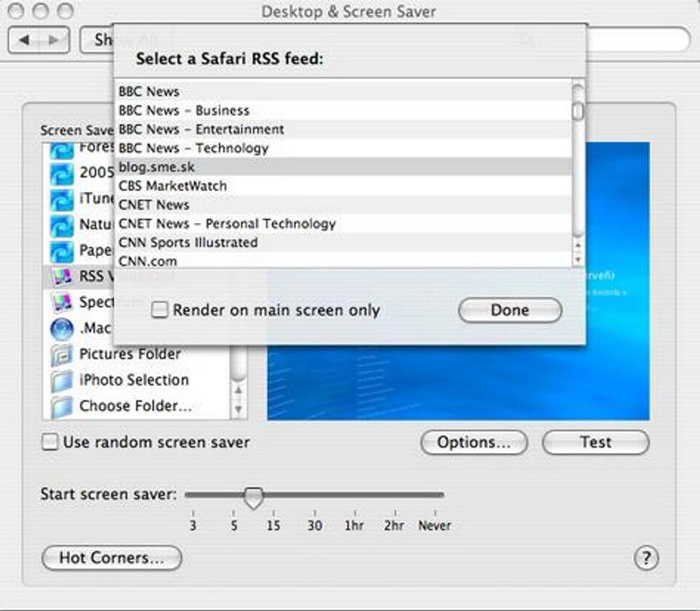This screenshot has width=700, height=611.
Task: Click Done to close the RSS feed sheet
Action: point(509,309)
